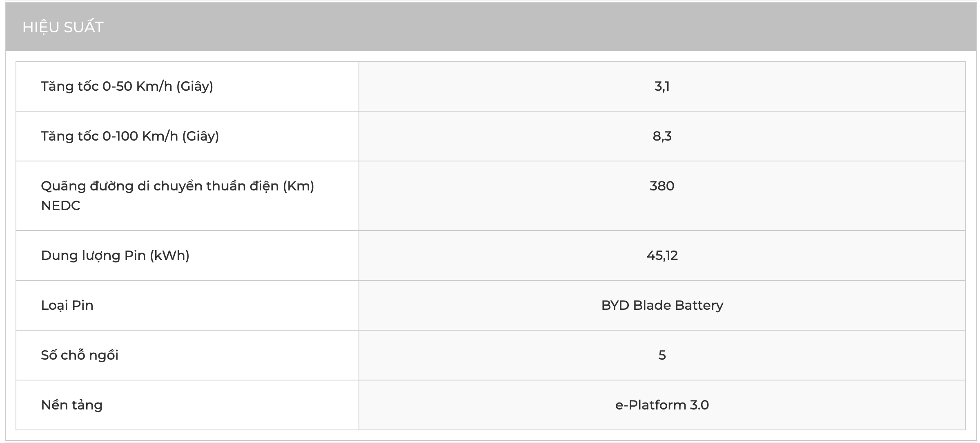Viewport: 980px width, 443px height.
Task: Click the (kWh) unit in battery label
Action: 169,255
